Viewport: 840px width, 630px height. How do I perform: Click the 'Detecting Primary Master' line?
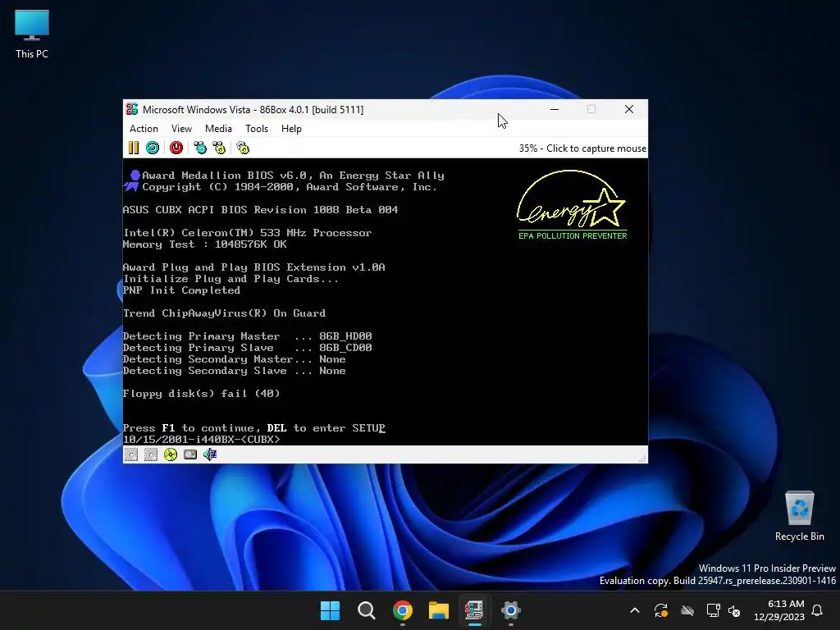tap(248, 336)
